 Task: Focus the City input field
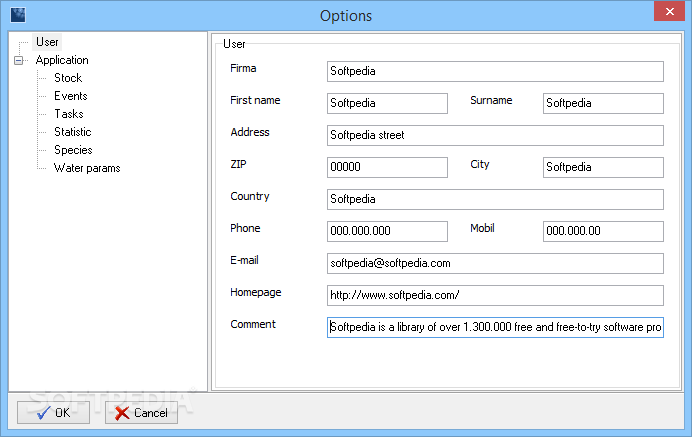click(x=603, y=167)
